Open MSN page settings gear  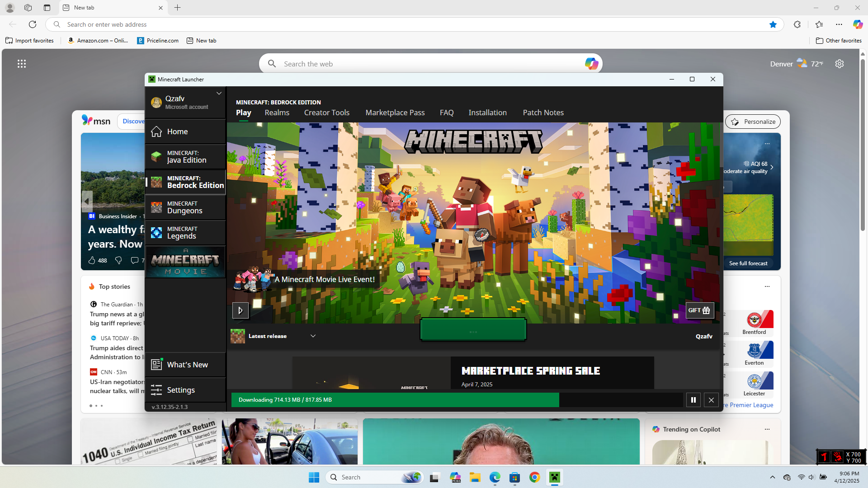(x=840, y=64)
